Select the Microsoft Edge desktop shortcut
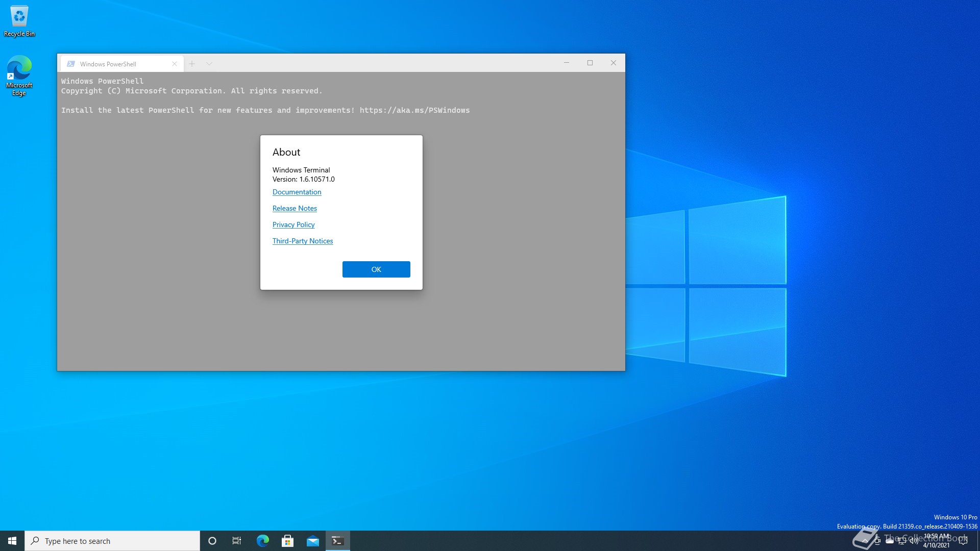Screen dimensions: 980x551 (19, 76)
